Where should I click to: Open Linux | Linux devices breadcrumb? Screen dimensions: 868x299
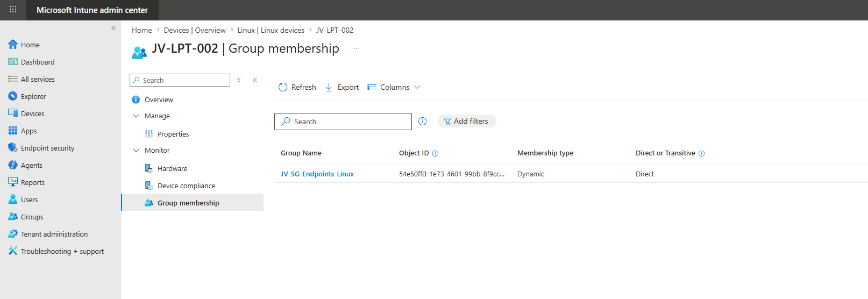pos(271,30)
